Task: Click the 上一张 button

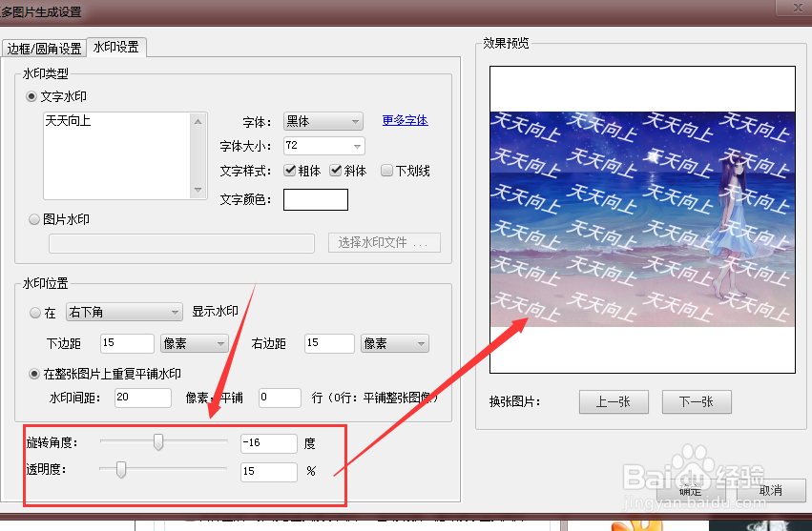Action: pyautogui.click(x=614, y=401)
